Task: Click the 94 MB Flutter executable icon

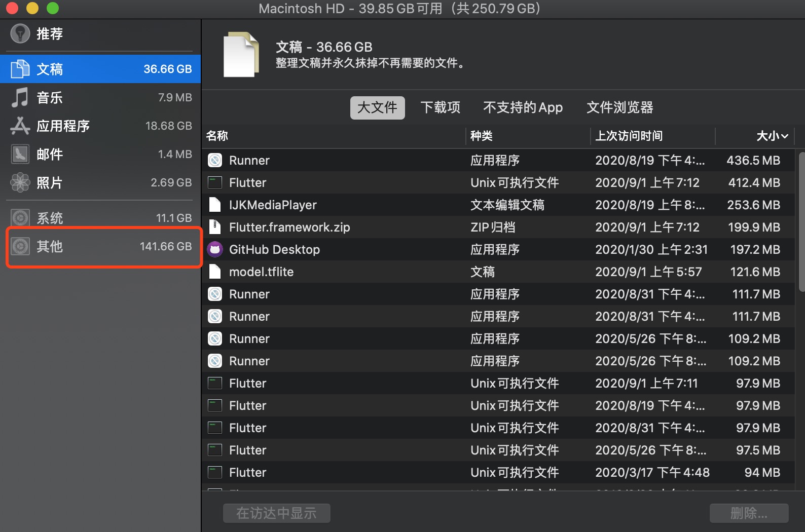Action: (x=215, y=472)
